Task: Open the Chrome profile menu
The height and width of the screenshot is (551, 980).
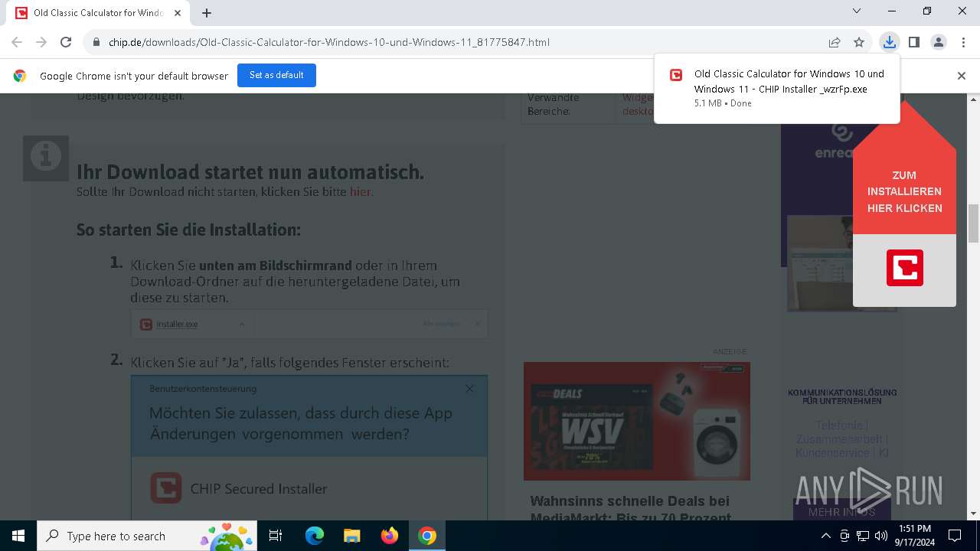Action: (x=939, y=42)
